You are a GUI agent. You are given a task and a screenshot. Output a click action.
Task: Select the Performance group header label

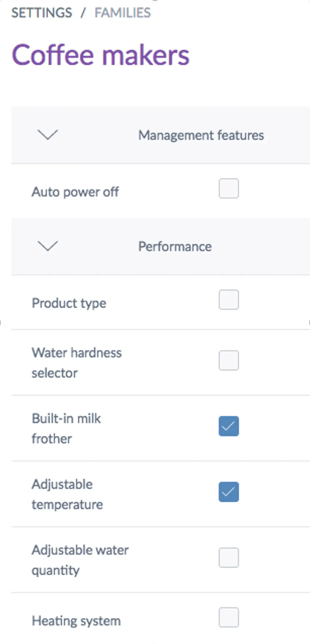point(175,246)
